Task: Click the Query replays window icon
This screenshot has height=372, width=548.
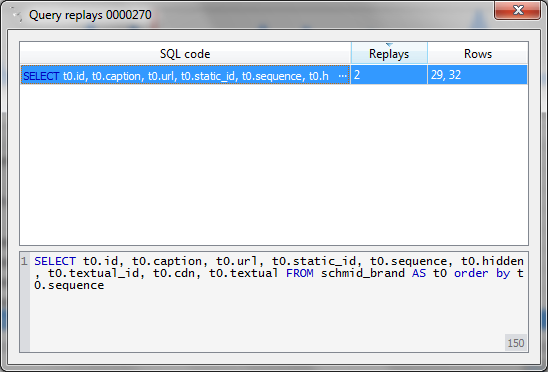Action: pyautogui.click(x=16, y=15)
